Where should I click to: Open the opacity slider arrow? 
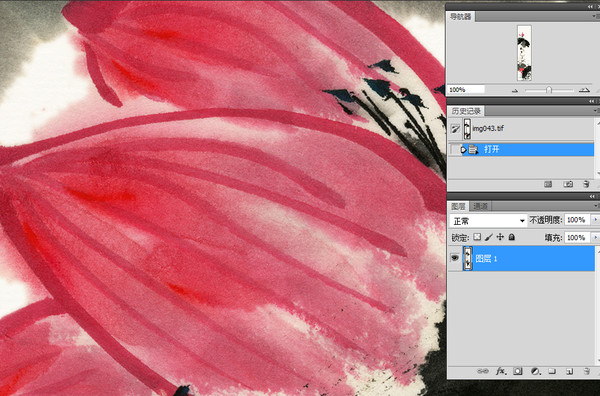595,220
